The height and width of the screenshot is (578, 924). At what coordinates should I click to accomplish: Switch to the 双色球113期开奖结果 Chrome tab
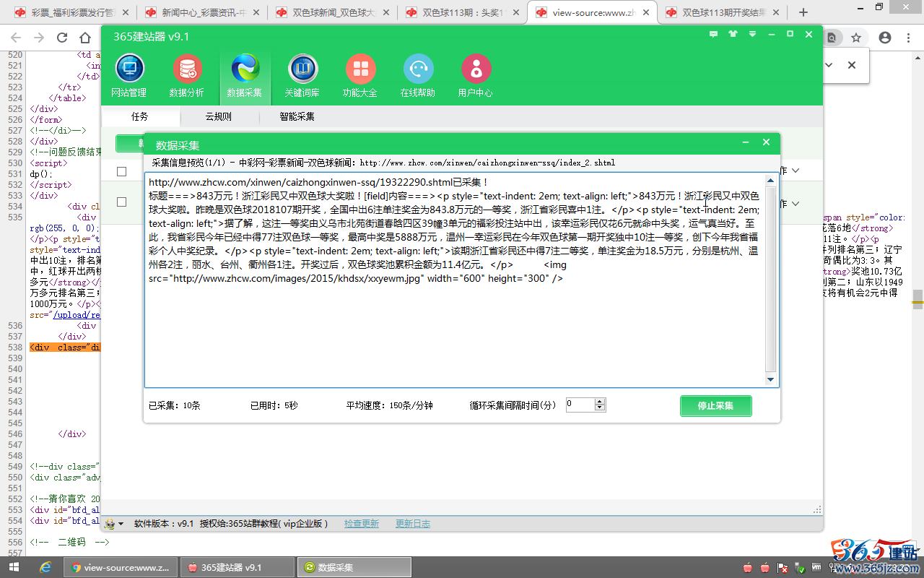click(x=722, y=12)
